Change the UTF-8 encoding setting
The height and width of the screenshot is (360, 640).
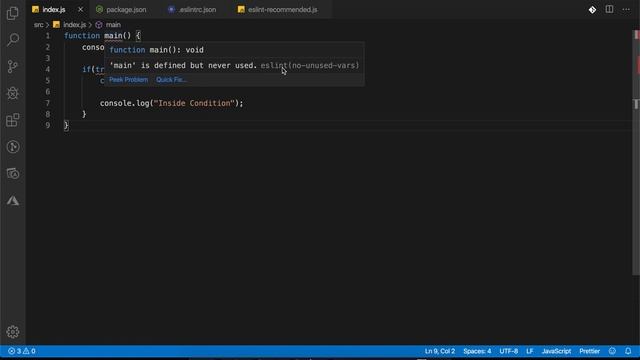point(509,351)
